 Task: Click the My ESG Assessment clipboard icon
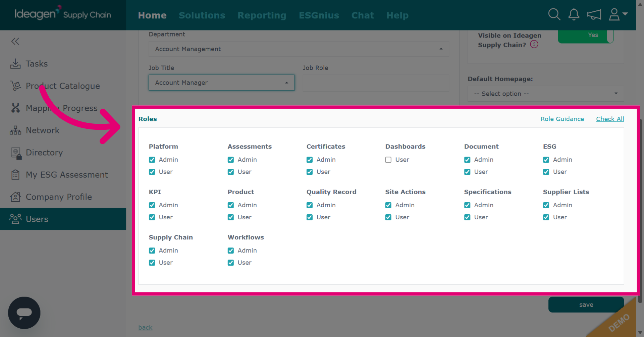click(15, 175)
